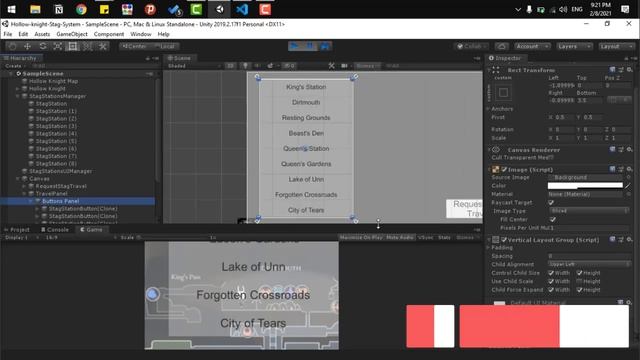640x360 pixels.
Task: Open Material object picker circle
Action: point(629,194)
